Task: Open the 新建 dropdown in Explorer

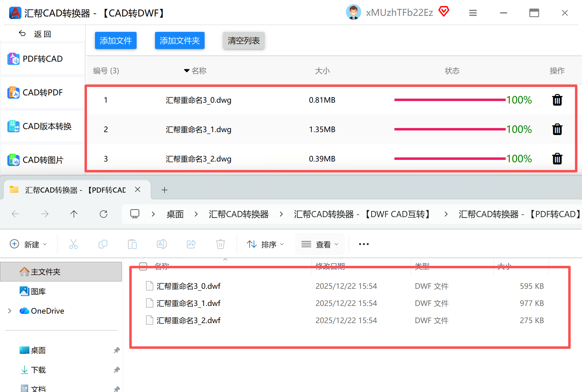Action: coord(28,244)
